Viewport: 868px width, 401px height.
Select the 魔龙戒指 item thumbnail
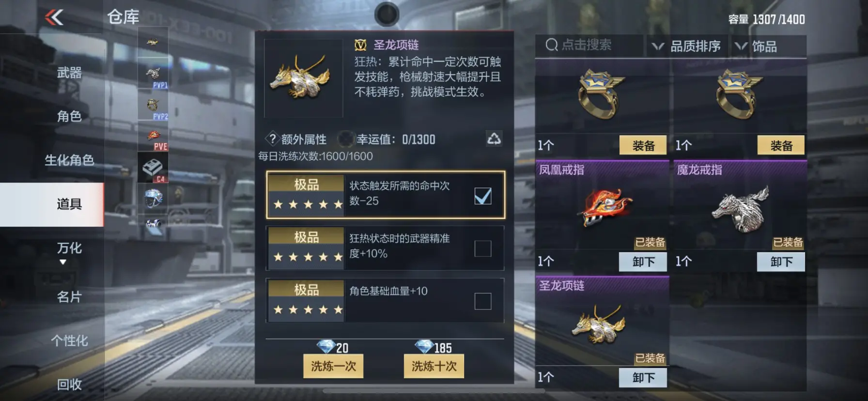click(740, 209)
